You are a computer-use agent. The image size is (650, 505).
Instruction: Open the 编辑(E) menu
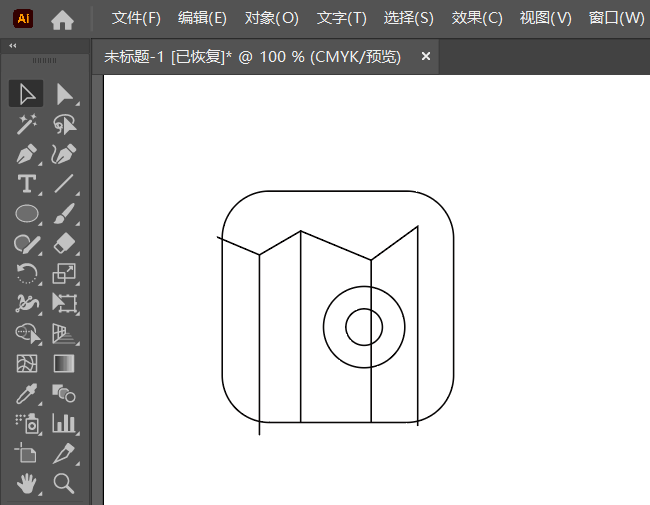pyautogui.click(x=202, y=18)
